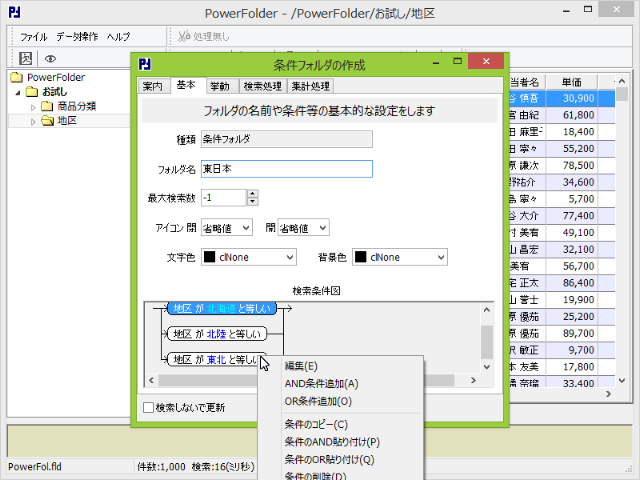Image resolution: width=640 pixels, height=480 pixels.
Task: Click main table scroll down arrow
Action: click(x=622, y=380)
